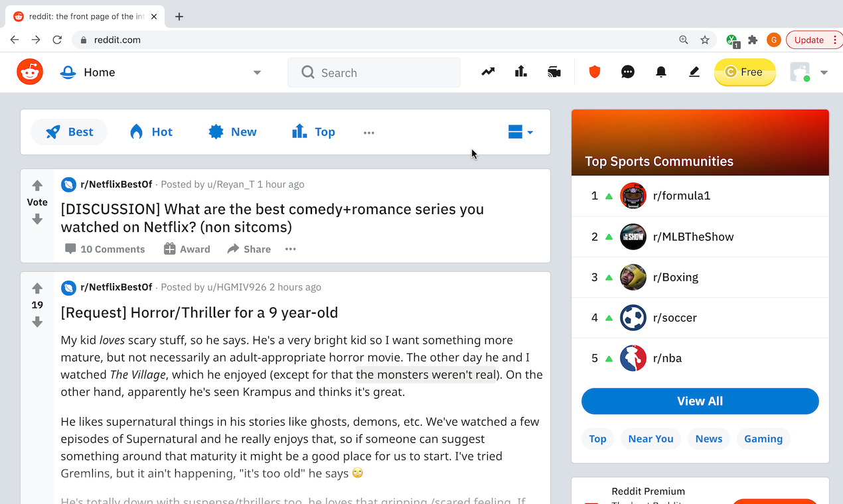843x504 pixels.
Task: Click the Search input field
Action: (x=374, y=73)
